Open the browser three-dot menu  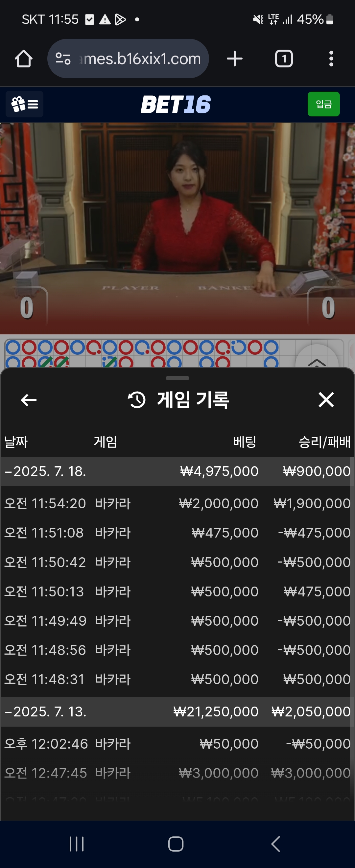pyautogui.click(x=331, y=59)
